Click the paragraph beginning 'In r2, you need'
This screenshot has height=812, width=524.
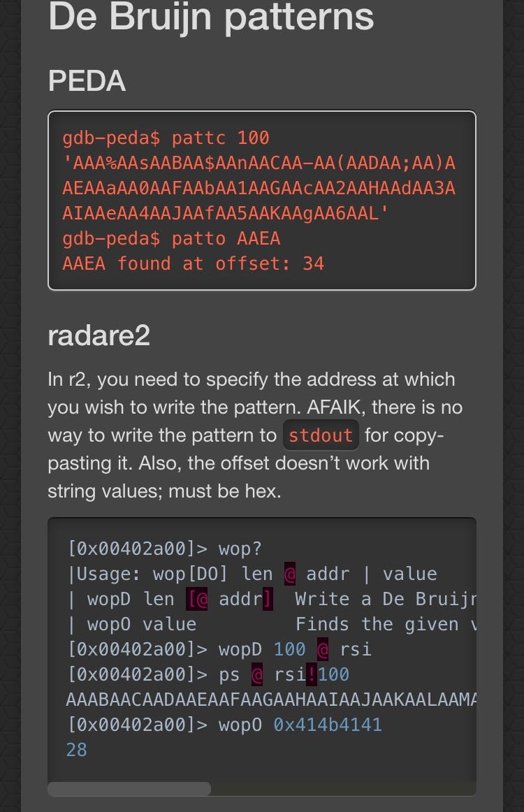[x=255, y=435]
